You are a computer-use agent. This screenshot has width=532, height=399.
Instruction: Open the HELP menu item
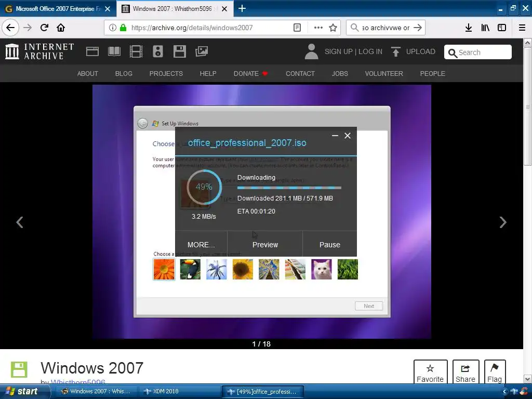click(208, 74)
